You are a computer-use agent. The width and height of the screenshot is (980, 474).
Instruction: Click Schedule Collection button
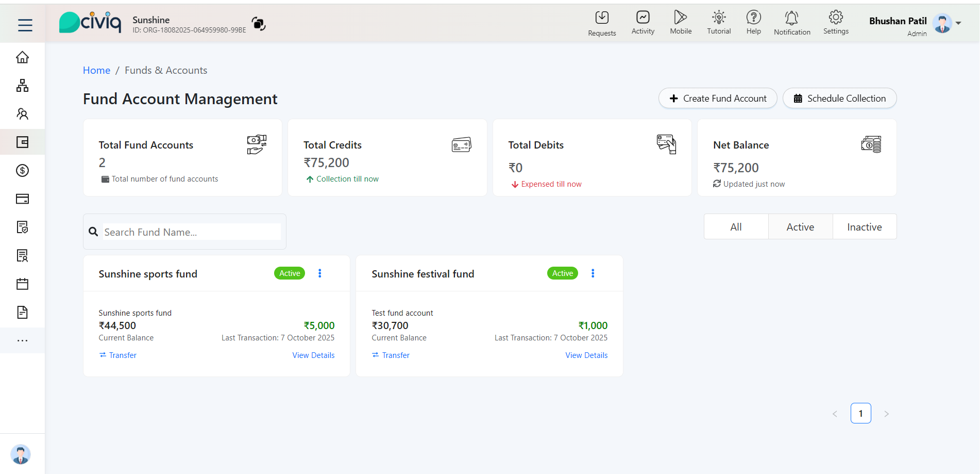tap(839, 99)
